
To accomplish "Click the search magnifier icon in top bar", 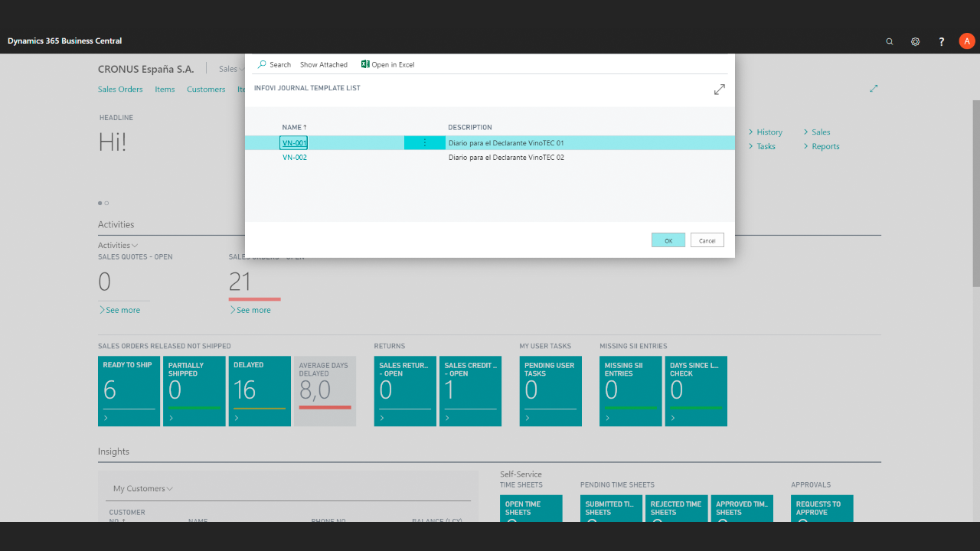I will (x=889, y=41).
